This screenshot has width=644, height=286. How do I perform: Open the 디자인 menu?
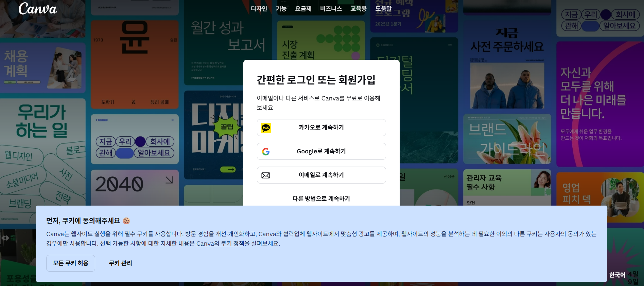pos(259,9)
